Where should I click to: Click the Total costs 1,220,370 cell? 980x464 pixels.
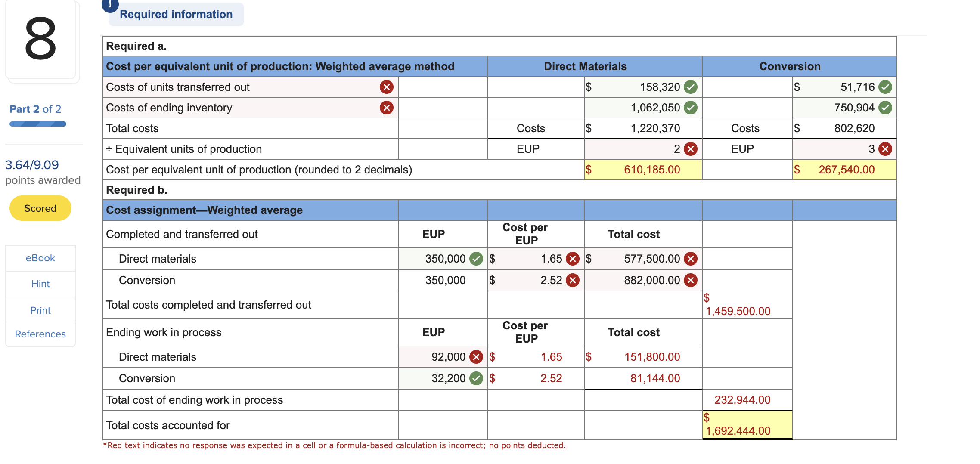(x=643, y=128)
